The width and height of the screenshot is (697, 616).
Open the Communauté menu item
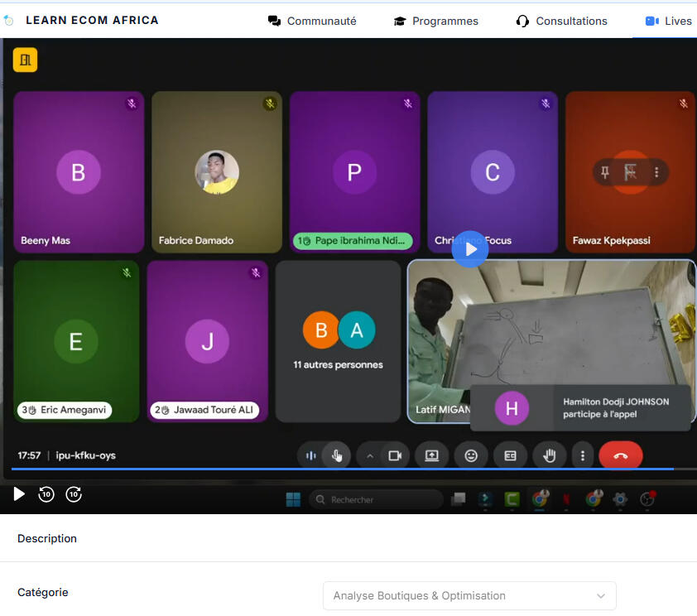point(312,21)
